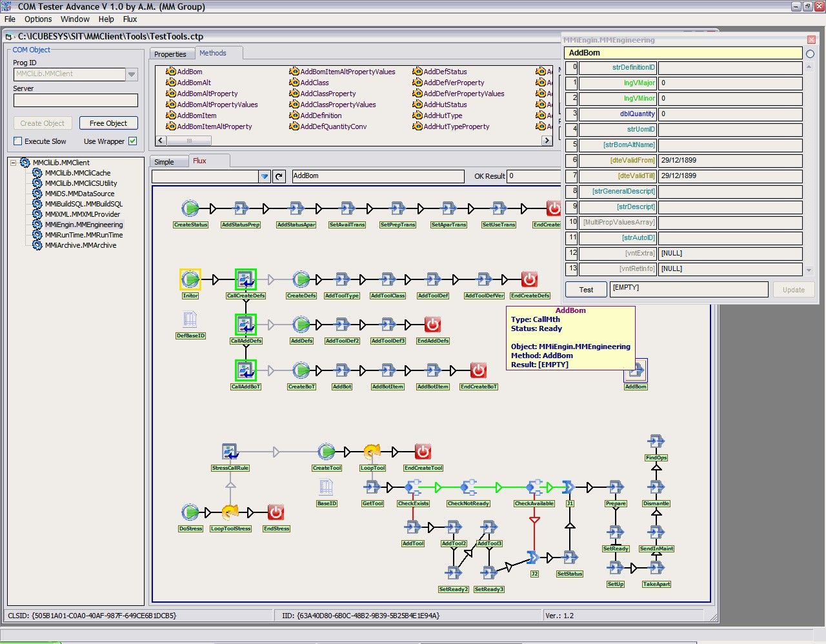
Task: Click the Prepare node icon
Action: (616, 487)
